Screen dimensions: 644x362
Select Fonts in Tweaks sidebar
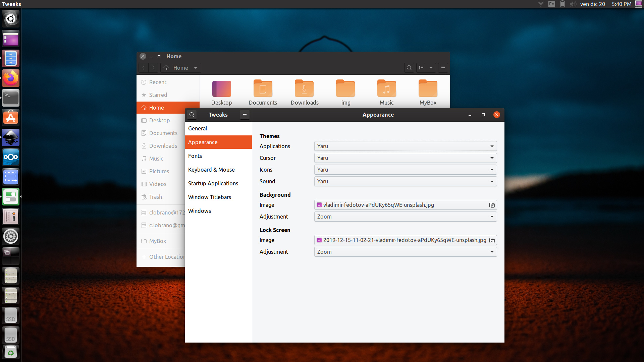[195, 156]
